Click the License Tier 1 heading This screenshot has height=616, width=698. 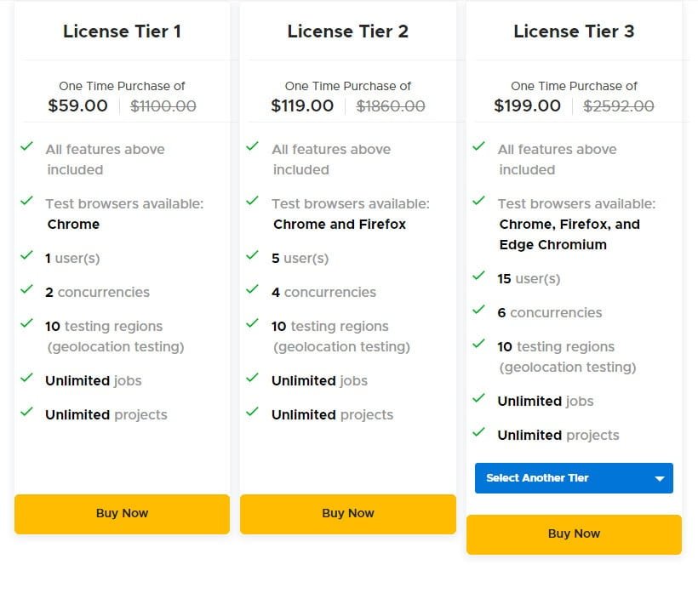(x=122, y=31)
